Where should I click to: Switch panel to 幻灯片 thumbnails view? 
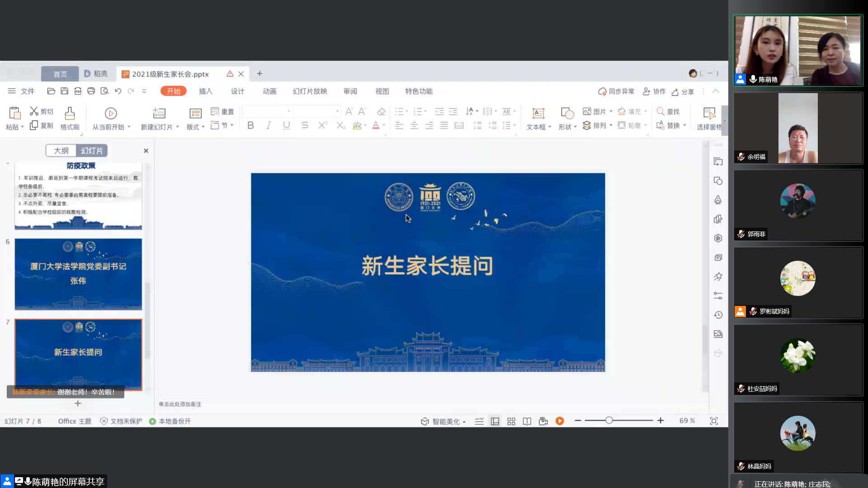(92, 150)
